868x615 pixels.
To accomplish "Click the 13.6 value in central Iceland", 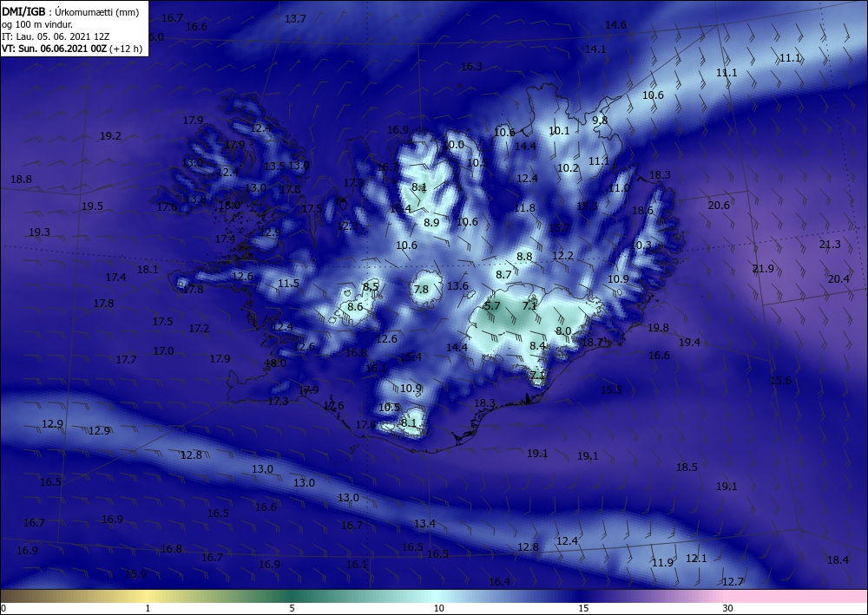I will pos(457,286).
